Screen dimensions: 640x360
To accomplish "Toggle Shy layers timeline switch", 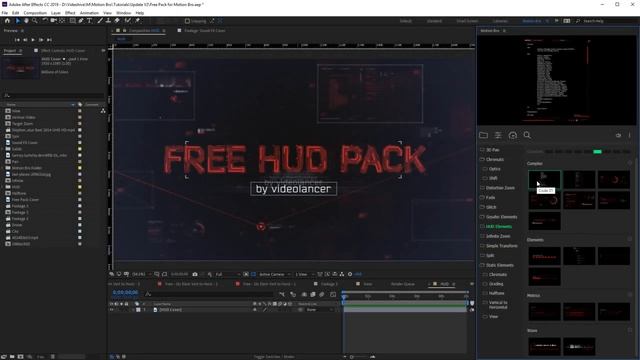I will pos(304,294).
